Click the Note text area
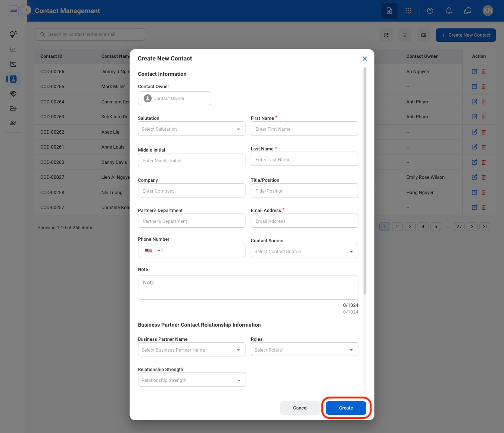The width and height of the screenshot is (504, 433). 248,287
